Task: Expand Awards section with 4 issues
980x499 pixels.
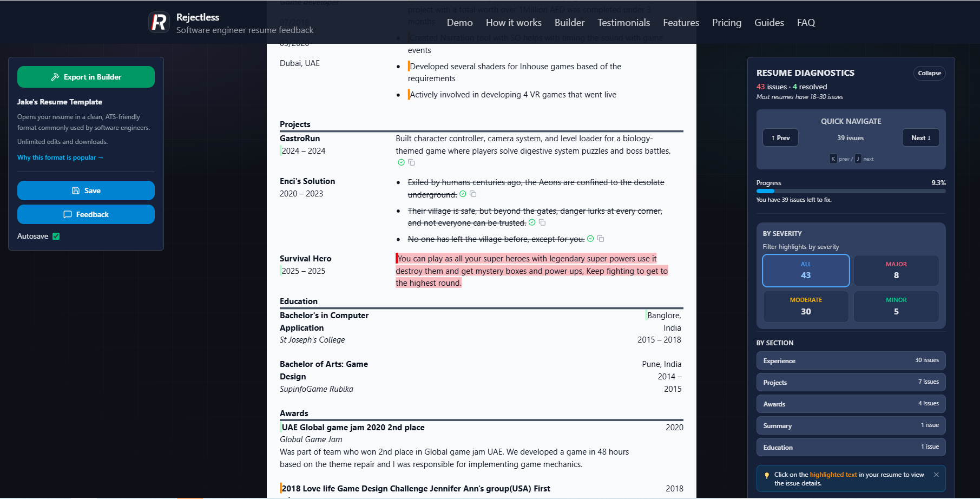Action: [x=851, y=404]
